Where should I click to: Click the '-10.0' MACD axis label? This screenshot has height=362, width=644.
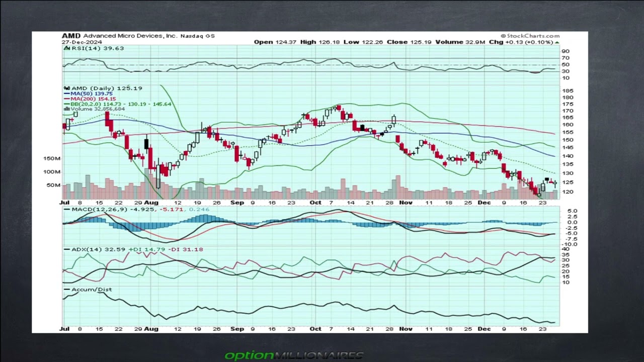pos(570,244)
